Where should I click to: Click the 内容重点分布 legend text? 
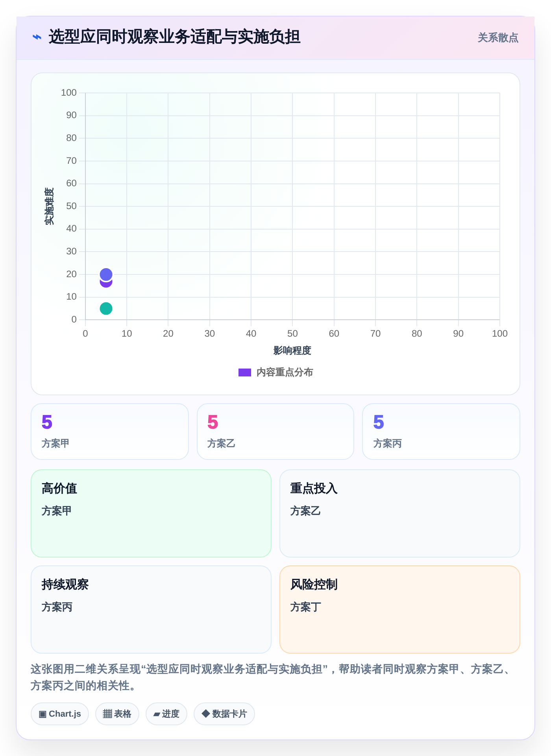[x=285, y=372]
